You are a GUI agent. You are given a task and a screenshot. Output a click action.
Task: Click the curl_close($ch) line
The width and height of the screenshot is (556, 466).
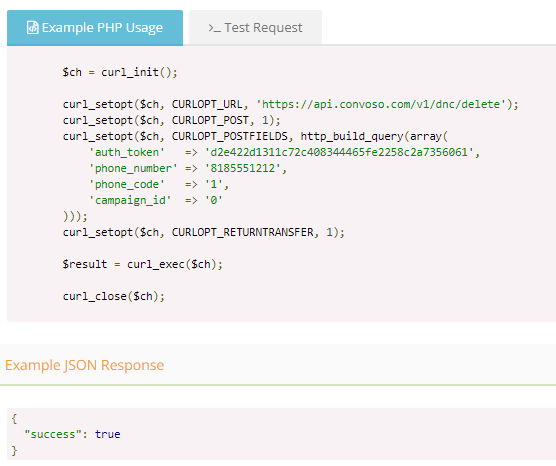(114, 296)
